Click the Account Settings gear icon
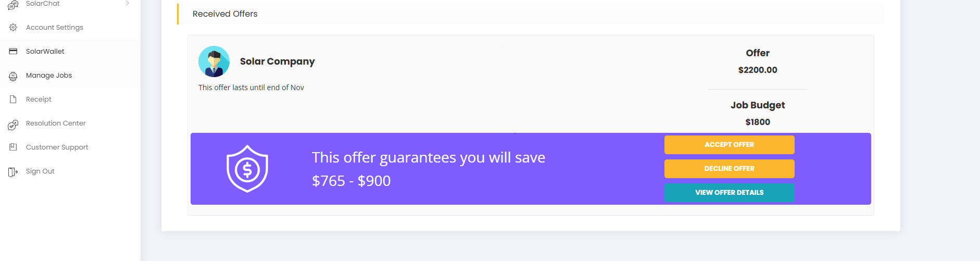 [x=13, y=28]
